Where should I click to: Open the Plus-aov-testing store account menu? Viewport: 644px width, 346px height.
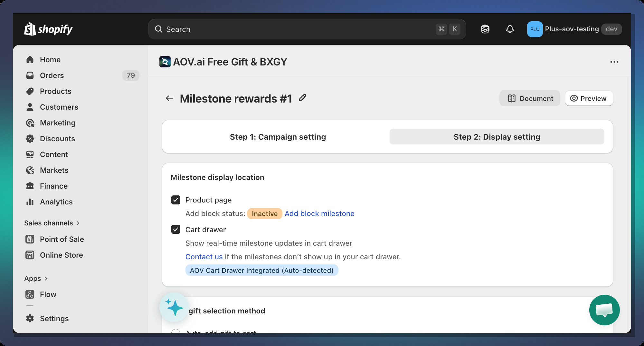tap(574, 29)
